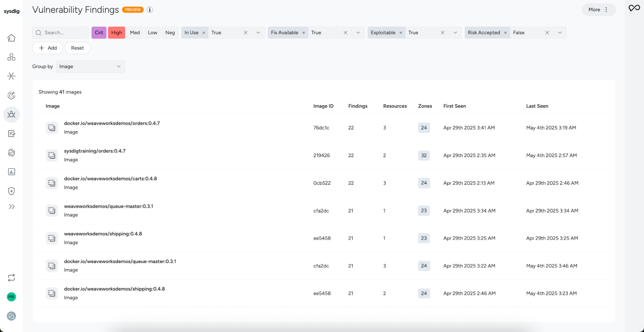Viewport: 644px width, 332px height.
Task: Toggle the Crit severity filter
Action: coord(99,33)
